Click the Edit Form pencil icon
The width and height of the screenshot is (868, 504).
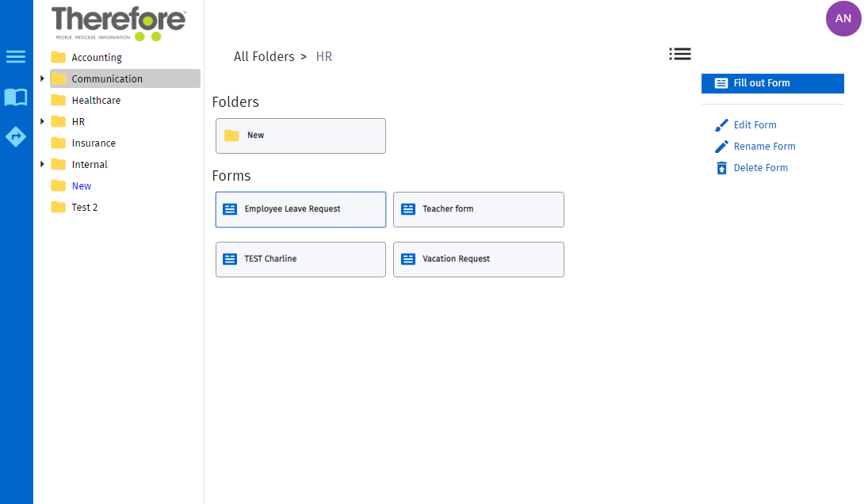(722, 124)
